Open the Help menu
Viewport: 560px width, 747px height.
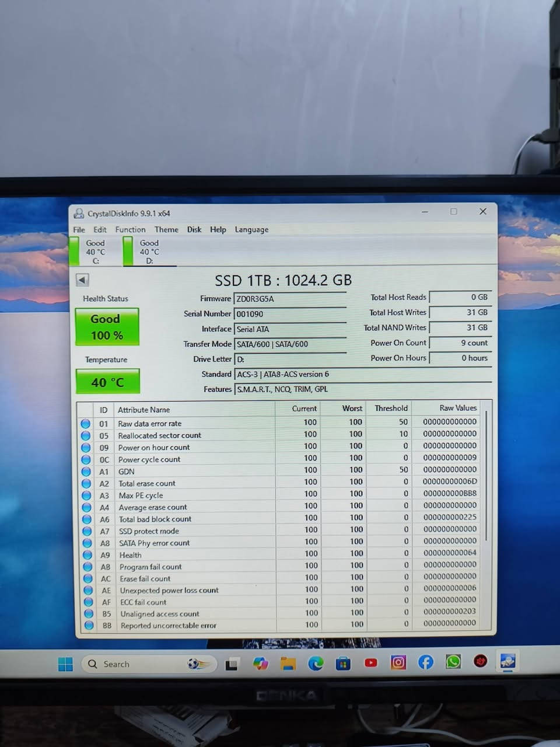(x=218, y=229)
